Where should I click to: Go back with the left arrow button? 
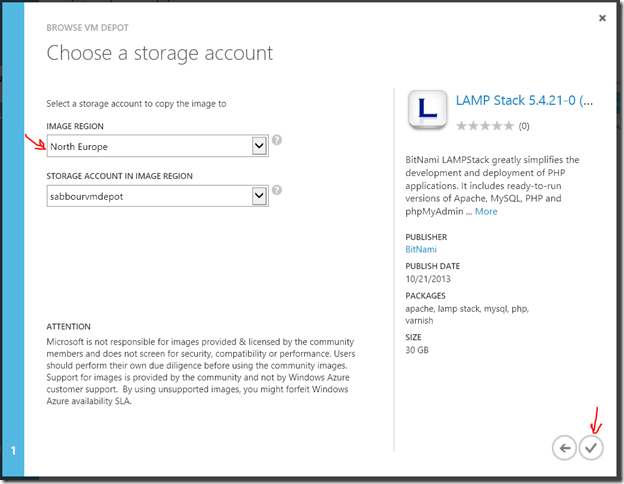(x=564, y=448)
